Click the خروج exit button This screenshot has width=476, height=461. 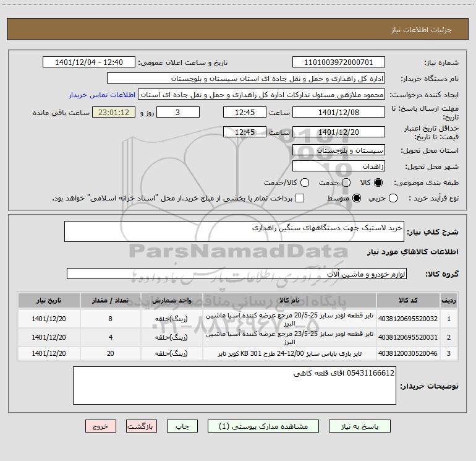point(101,426)
